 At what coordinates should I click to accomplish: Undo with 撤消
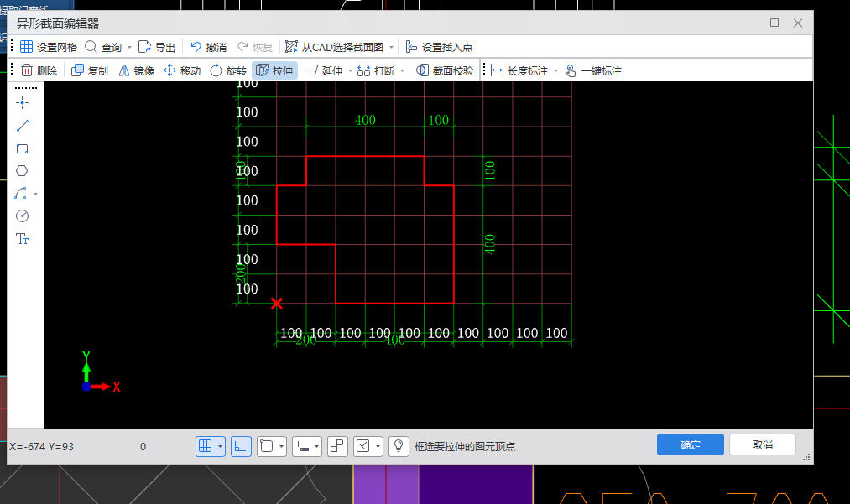[x=208, y=47]
